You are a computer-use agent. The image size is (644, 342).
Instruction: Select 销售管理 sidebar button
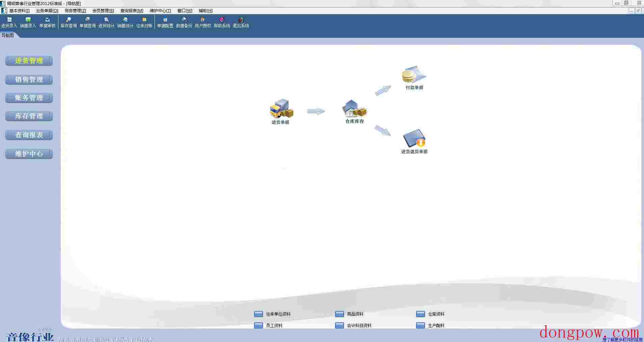point(29,80)
